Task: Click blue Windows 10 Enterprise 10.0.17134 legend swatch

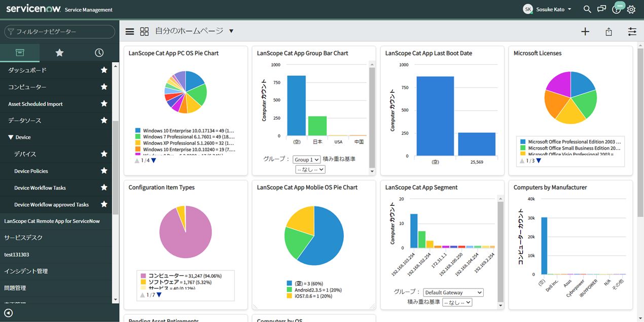Action: (x=137, y=130)
